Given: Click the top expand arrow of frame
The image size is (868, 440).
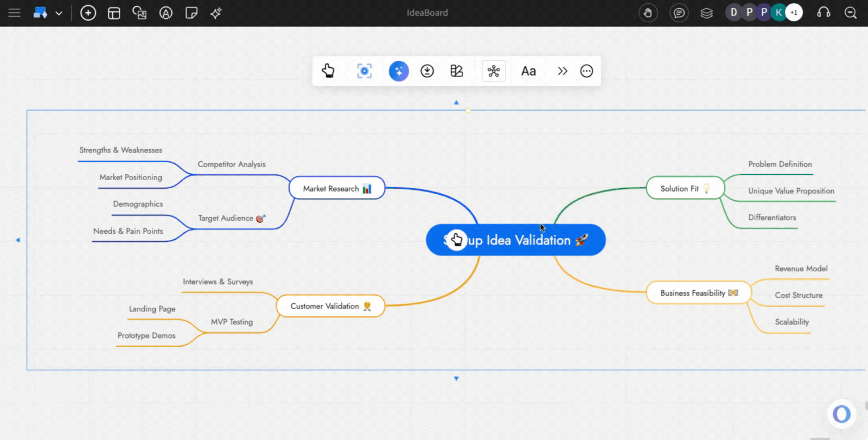Looking at the screenshot, I should [456, 103].
